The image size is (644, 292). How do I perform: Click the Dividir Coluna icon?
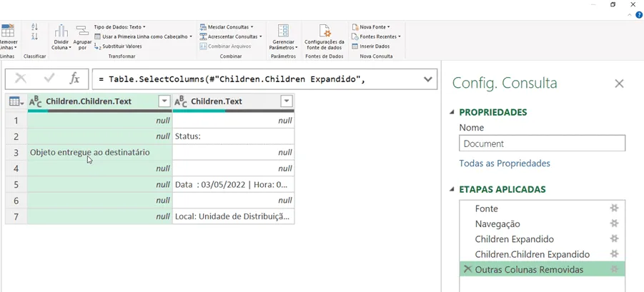(61, 31)
